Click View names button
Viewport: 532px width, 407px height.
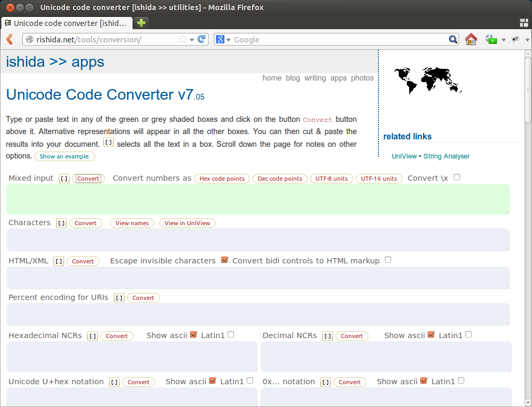click(x=132, y=223)
